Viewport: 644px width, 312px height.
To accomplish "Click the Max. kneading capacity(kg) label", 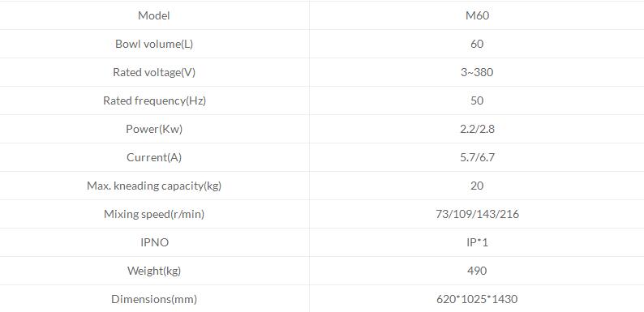I will (154, 186).
